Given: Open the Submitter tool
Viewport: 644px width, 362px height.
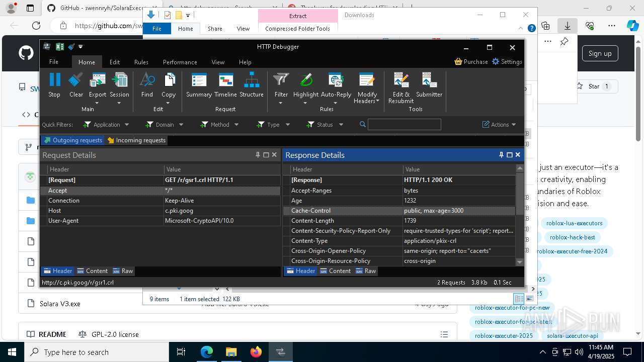Looking at the screenshot, I should tap(429, 84).
